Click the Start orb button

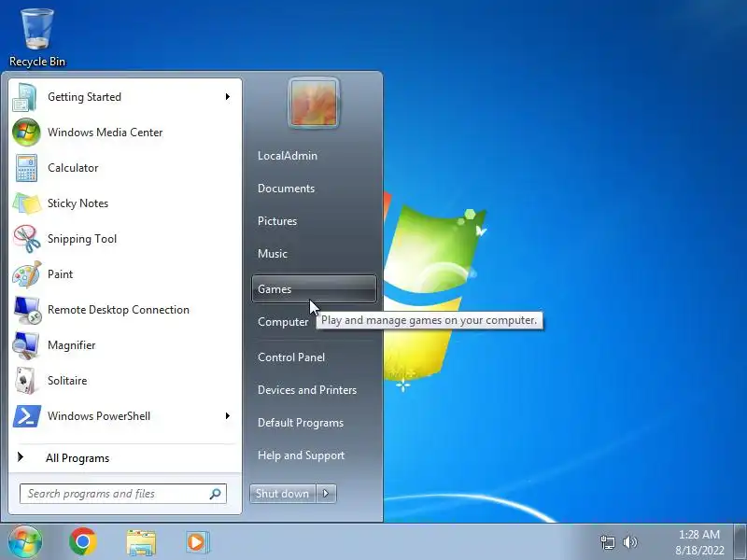(25, 541)
